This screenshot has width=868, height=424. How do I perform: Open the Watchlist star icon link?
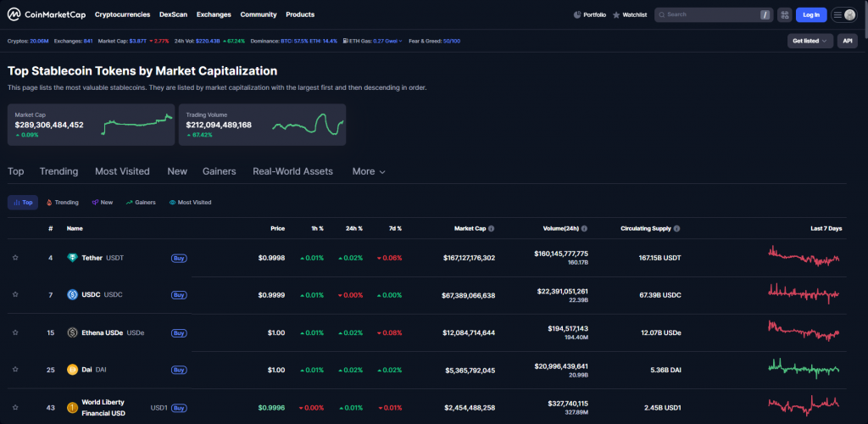pos(630,15)
